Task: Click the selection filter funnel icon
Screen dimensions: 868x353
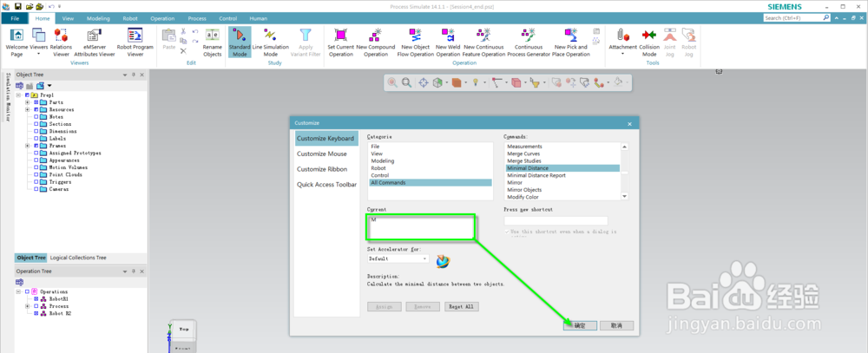Action: [x=534, y=82]
